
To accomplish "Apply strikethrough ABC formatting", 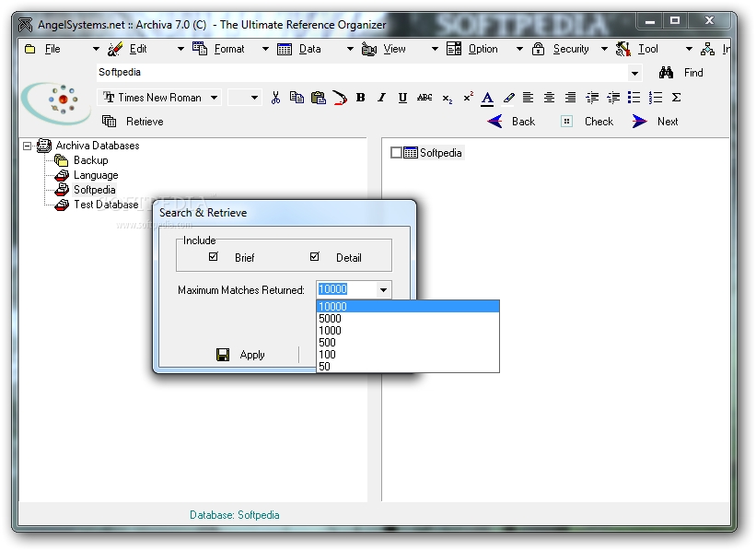I will pos(425,98).
